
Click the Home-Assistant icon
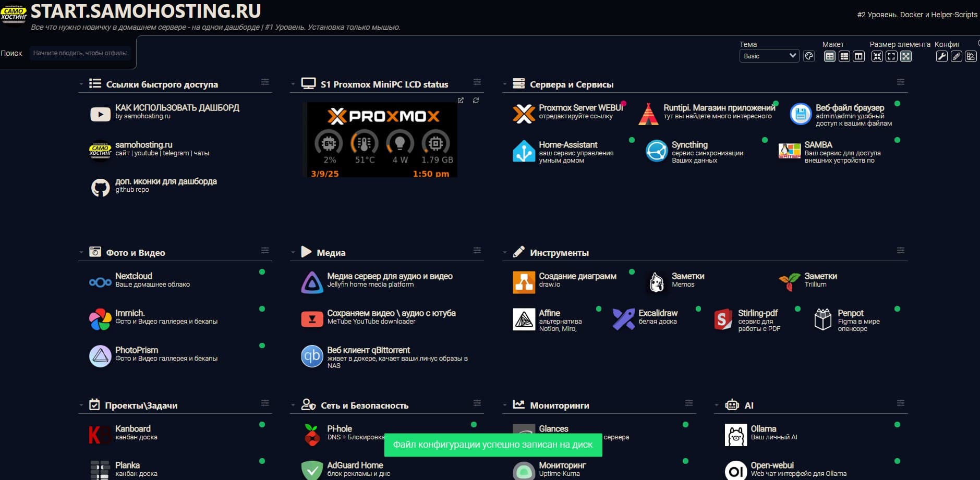[x=524, y=151]
